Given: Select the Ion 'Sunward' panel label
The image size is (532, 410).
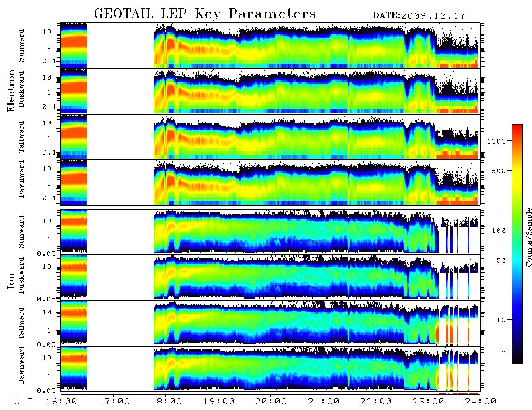Looking at the screenshot, I should pyautogui.click(x=21, y=232).
